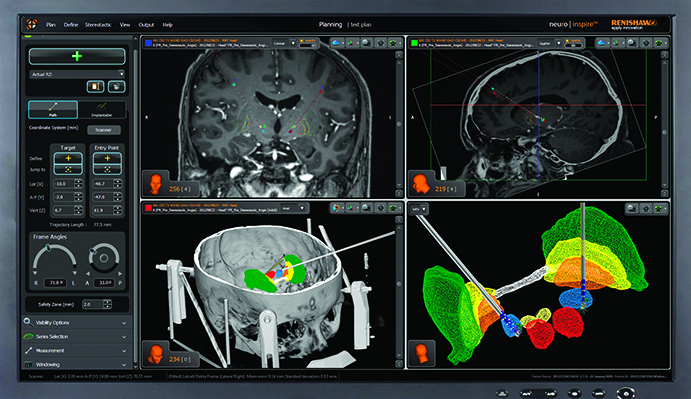Open the render mode icon in skull 3D view toolbar
Image resolution: width=691 pixels, height=399 pixels.
click(x=337, y=208)
